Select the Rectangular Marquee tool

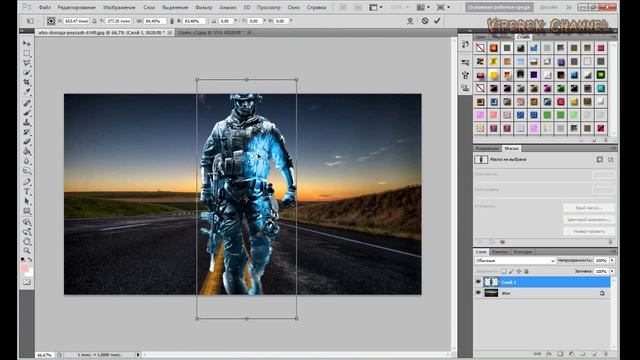click(27, 53)
